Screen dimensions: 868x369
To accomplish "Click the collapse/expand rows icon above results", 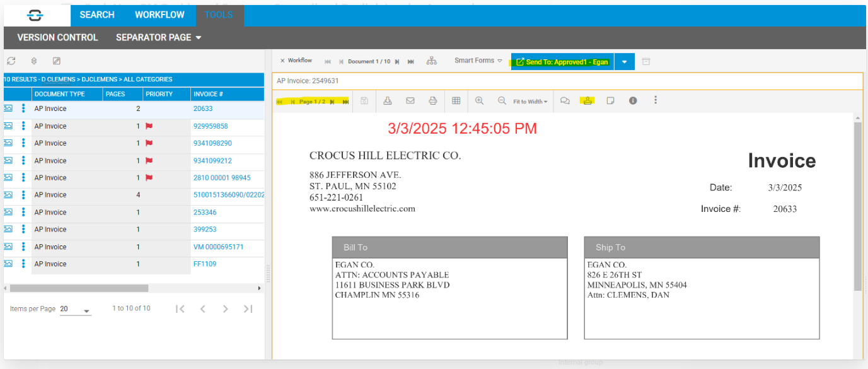I will [34, 61].
